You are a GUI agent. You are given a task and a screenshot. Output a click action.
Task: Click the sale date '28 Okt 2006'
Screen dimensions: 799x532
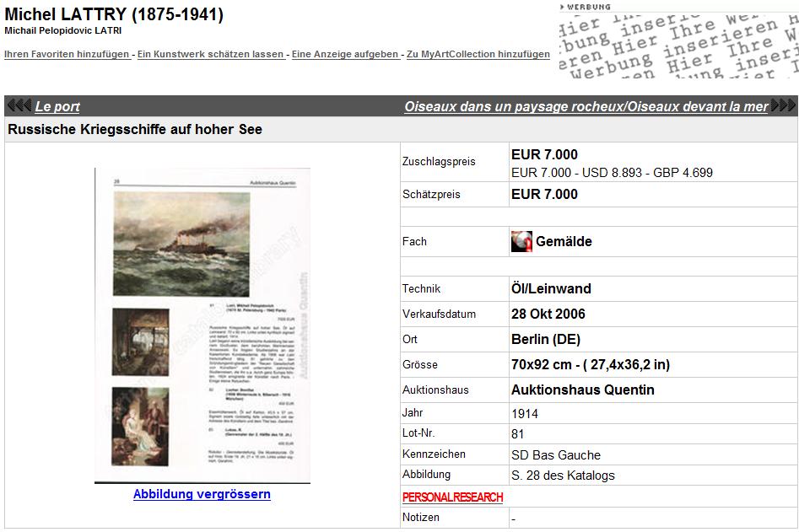(548, 314)
